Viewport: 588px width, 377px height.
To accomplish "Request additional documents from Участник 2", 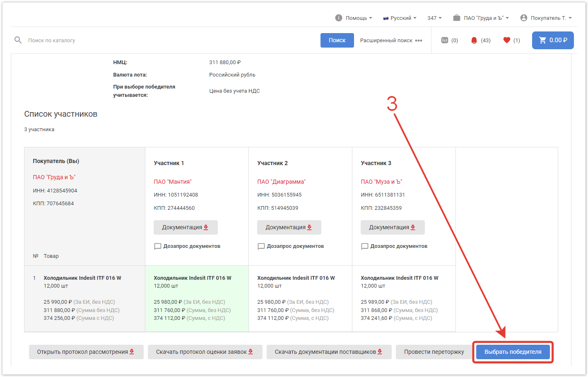I will (x=291, y=246).
